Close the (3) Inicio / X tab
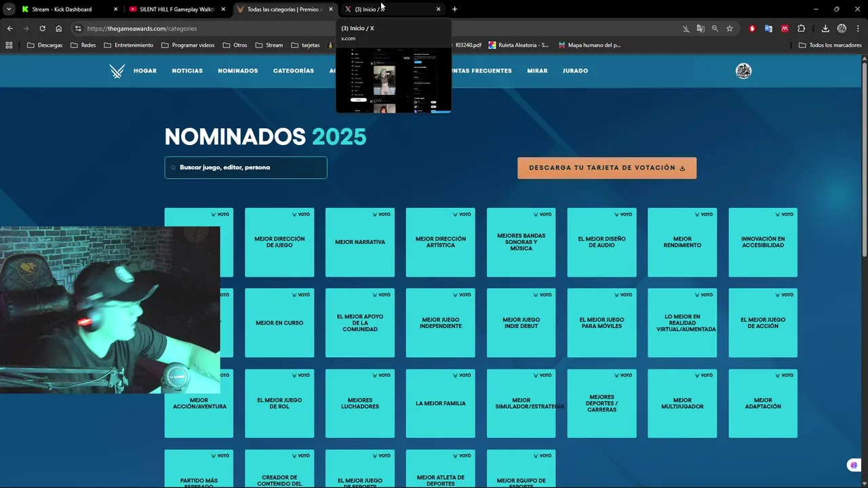Viewport: 868px width, 488px height. tap(438, 9)
